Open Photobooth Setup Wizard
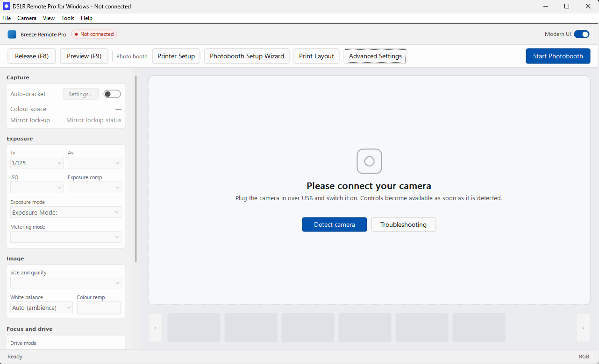 click(x=247, y=56)
